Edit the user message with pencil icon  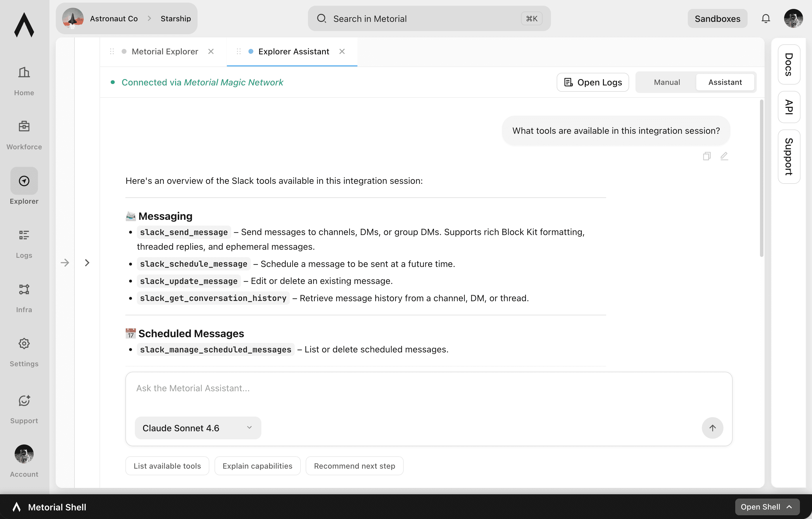click(x=724, y=156)
